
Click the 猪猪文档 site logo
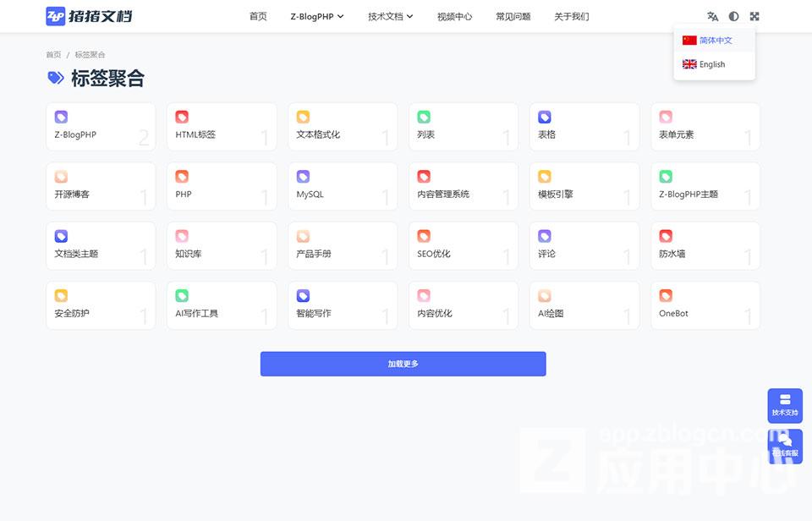89,15
